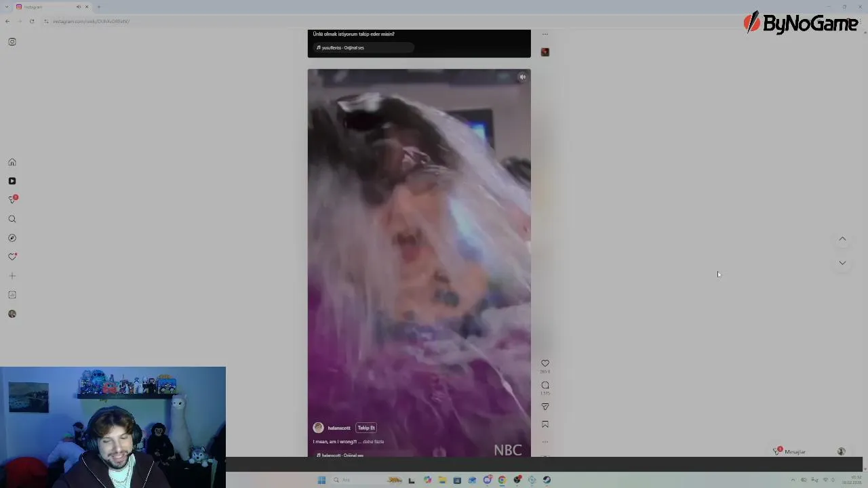Open audio thumbnail of previous reel
The height and width of the screenshot is (488, 868).
tap(545, 52)
